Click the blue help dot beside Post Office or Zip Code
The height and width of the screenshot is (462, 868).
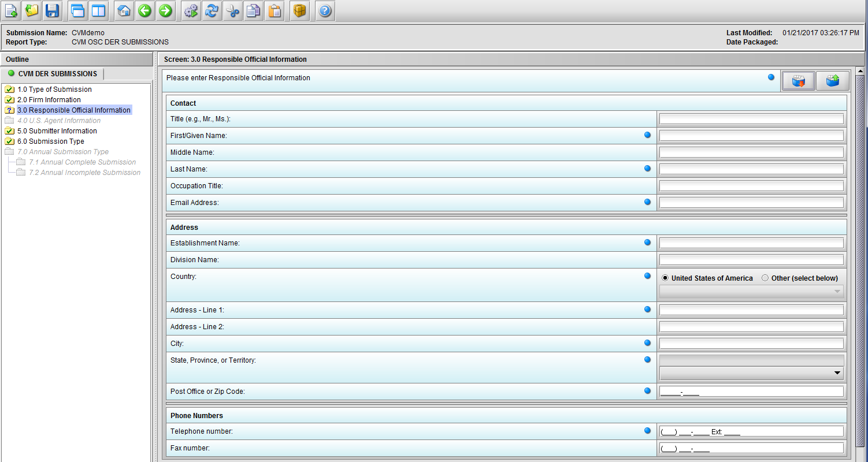click(x=647, y=390)
